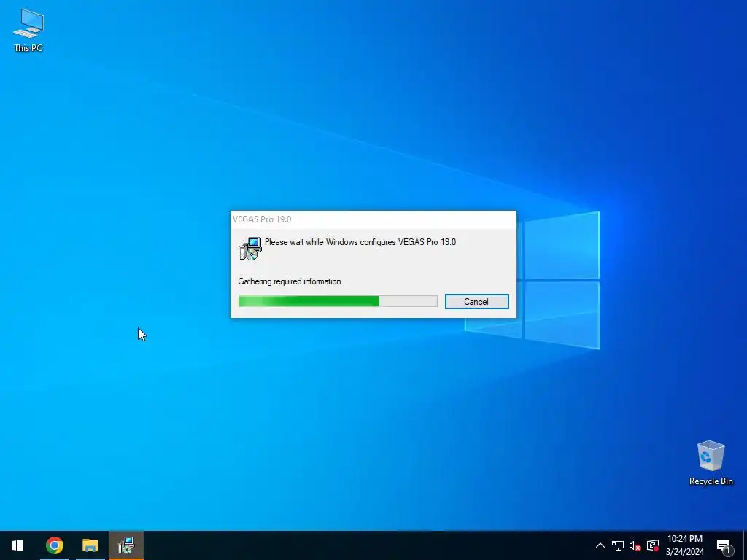Launch Google Chrome from the taskbar
The height and width of the screenshot is (560, 747).
tap(54, 545)
